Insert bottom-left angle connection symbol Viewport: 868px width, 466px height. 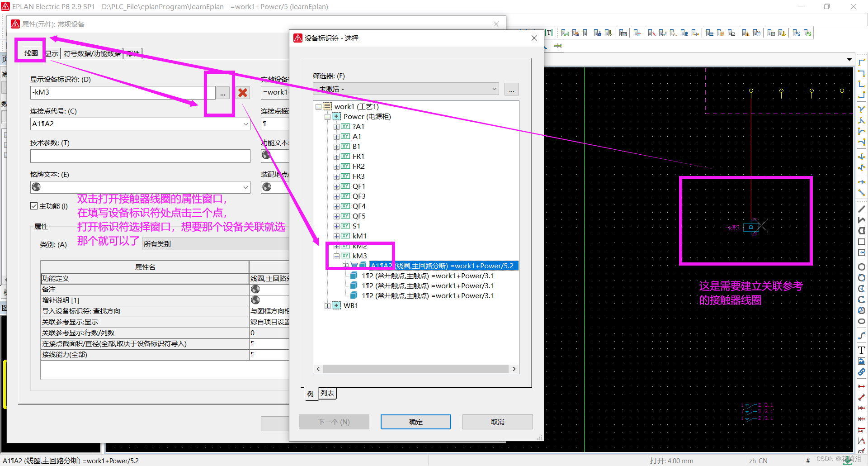[862, 84]
